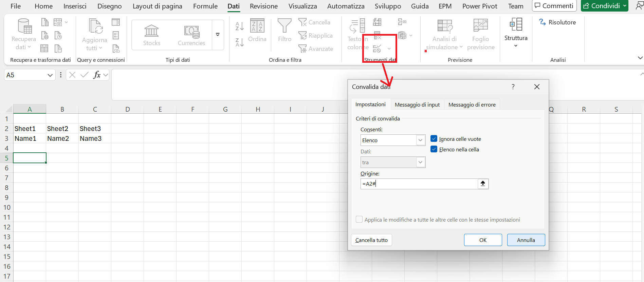The image size is (644, 282).
Task: Uncheck Ignora celle vuote
Action: [434, 139]
